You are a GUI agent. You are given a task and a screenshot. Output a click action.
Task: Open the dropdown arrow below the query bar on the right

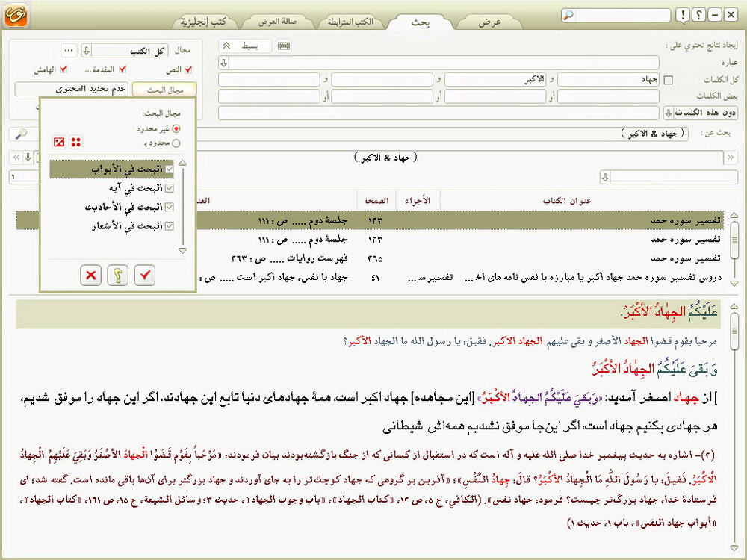coord(605,178)
